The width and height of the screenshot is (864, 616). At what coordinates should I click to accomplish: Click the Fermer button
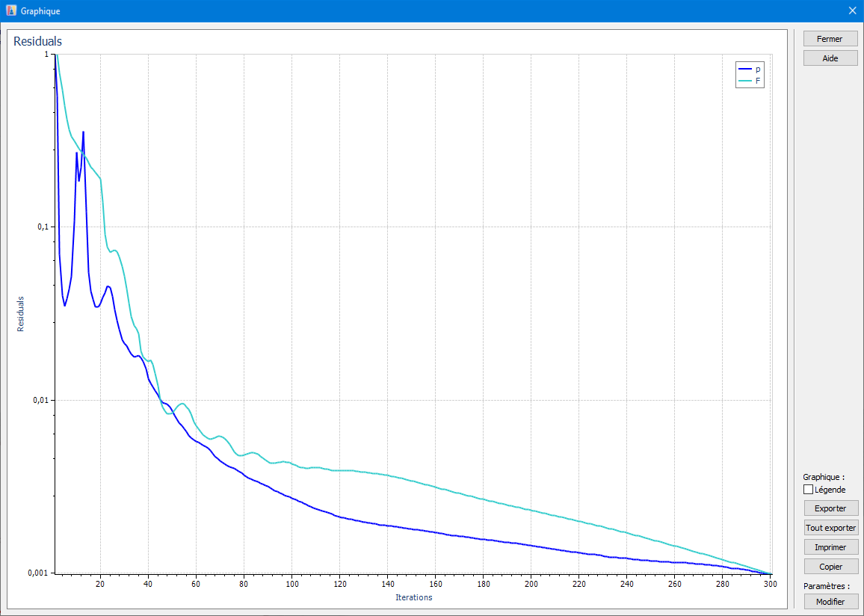[x=830, y=39]
